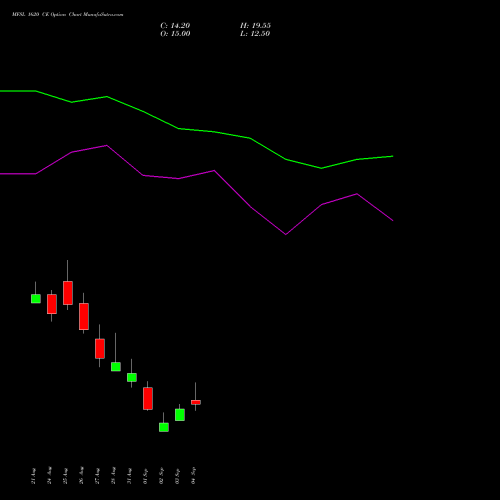This screenshot has width=500, height=500.
Task: Select the green candlestick above 03 Sep
Action: click(180, 415)
